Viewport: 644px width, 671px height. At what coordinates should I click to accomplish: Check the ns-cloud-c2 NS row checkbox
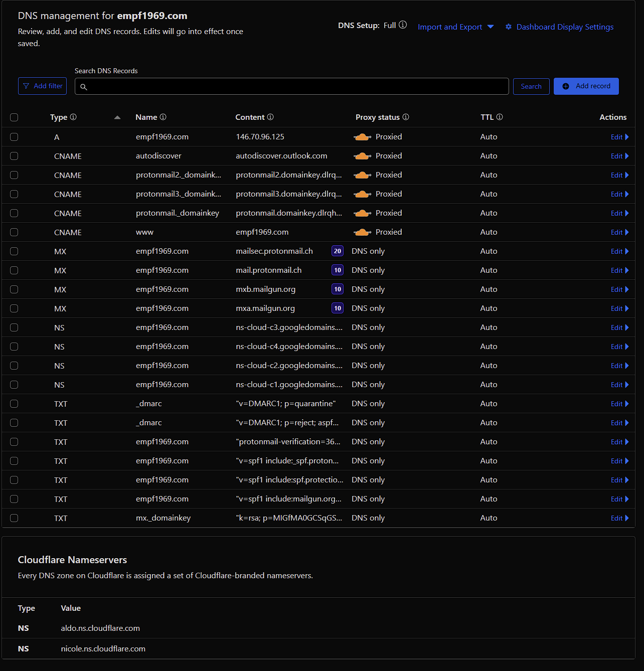[x=14, y=366]
